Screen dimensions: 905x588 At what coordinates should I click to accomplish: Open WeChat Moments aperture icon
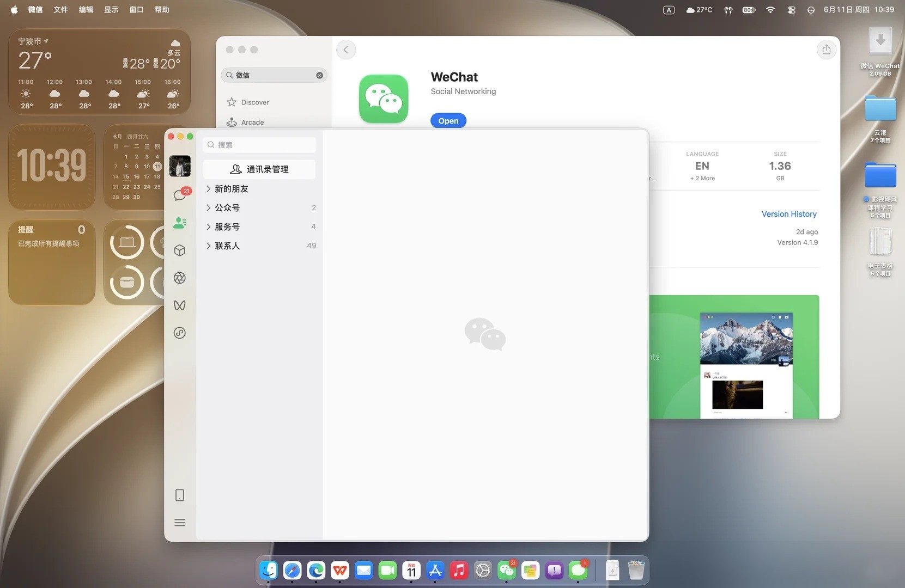tap(180, 278)
